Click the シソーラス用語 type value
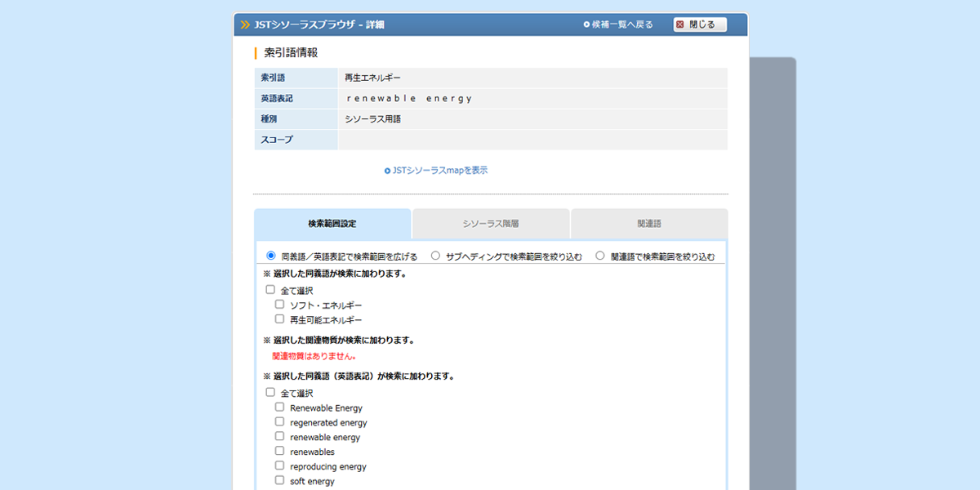Image resolution: width=980 pixels, height=490 pixels. 372,119
